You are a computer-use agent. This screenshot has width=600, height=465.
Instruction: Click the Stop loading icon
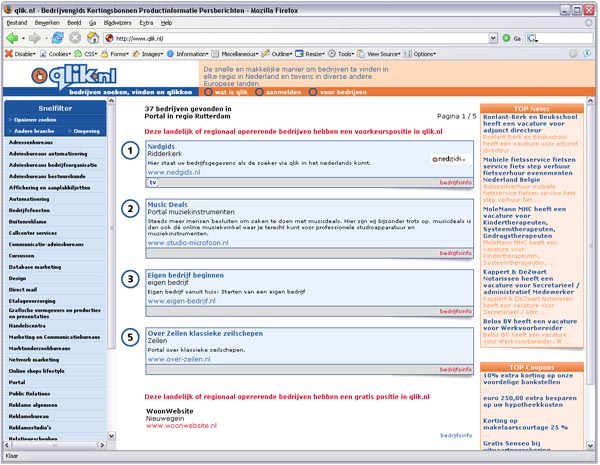[75, 37]
